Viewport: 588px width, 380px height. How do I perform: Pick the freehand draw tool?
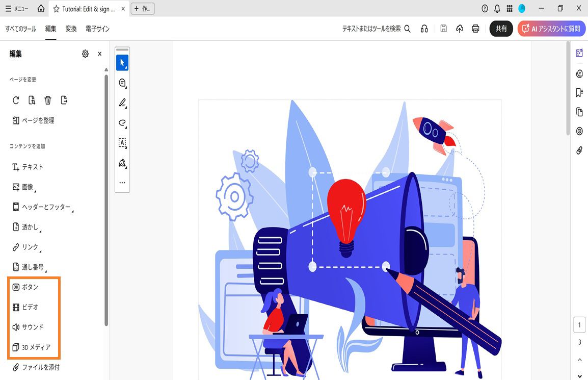(x=122, y=123)
